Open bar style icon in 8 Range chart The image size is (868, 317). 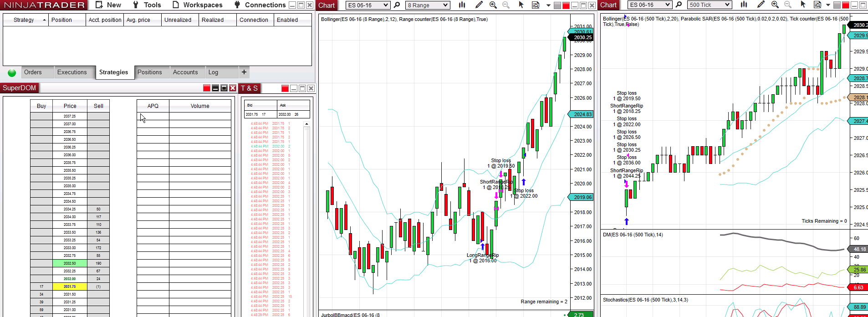462,5
